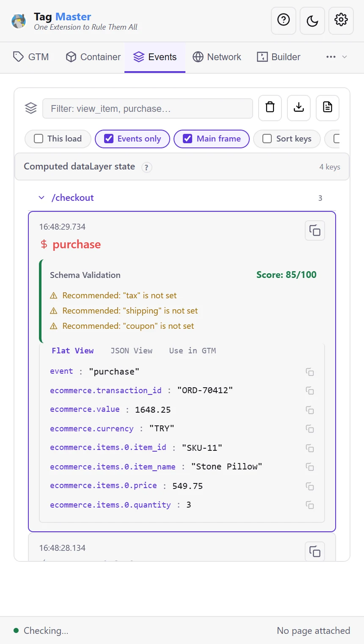Copy the ecommerce.value row
This screenshot has height=644, width=364.
310,410
